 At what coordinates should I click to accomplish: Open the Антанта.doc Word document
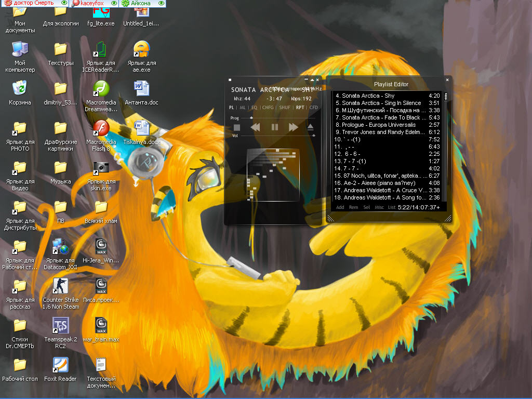click(141, 89)
